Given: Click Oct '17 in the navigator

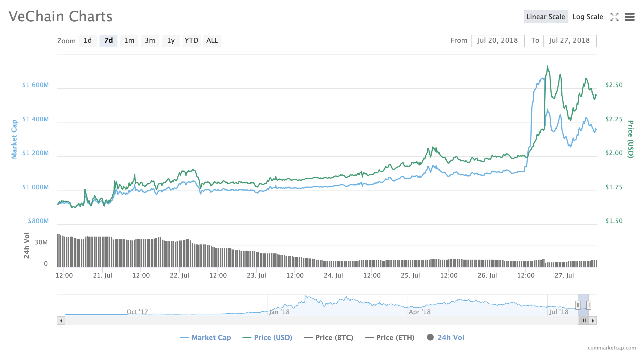Looking at the screenshot, I should pos(137,312).
